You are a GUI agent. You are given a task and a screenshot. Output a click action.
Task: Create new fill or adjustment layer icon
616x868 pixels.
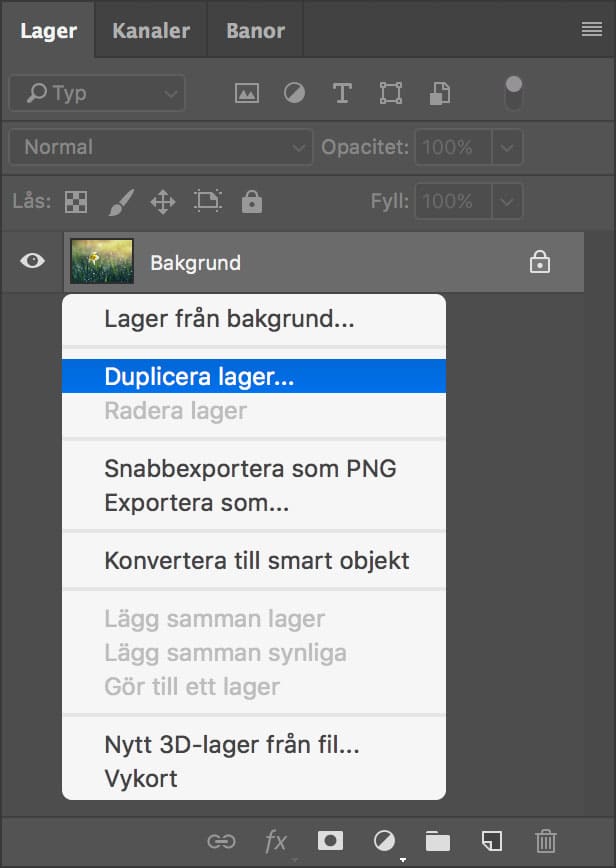pos(384,841)
